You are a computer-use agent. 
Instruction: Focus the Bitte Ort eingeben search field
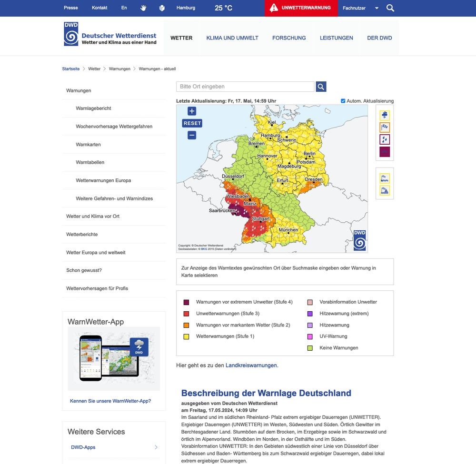click(245, 87)
